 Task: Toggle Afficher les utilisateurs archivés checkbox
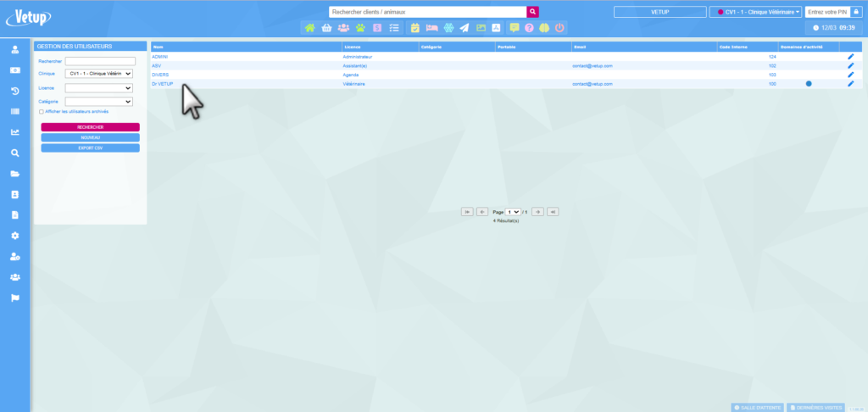(x=42, y=111)
